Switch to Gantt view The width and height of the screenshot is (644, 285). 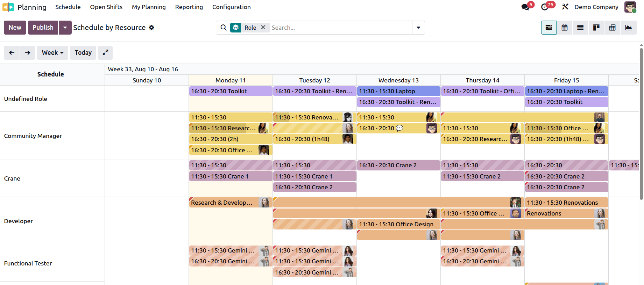pyautogui.click(x=549, y=28)
